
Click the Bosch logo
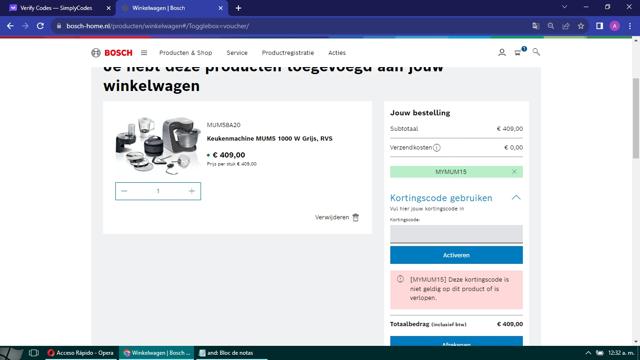(112, 53)
